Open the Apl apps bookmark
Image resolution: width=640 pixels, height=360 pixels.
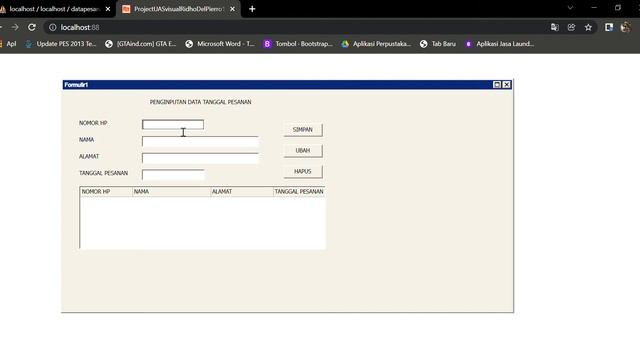[9, 44]
